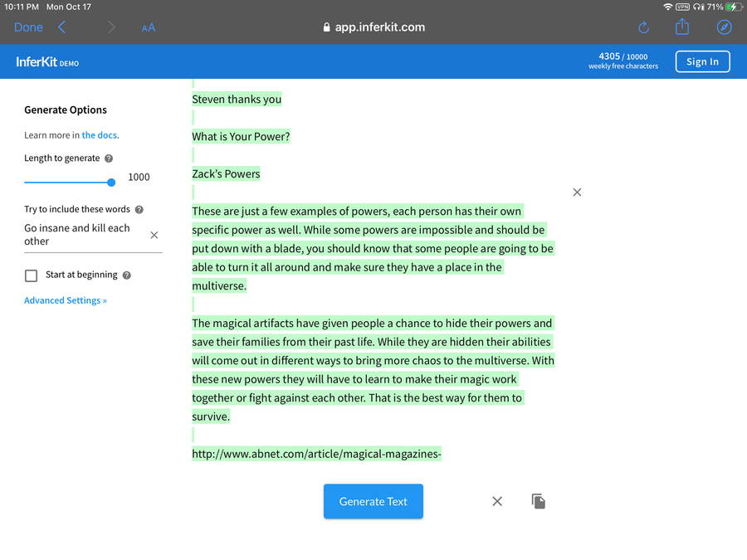Open the share sheet icon

point(682,27)
